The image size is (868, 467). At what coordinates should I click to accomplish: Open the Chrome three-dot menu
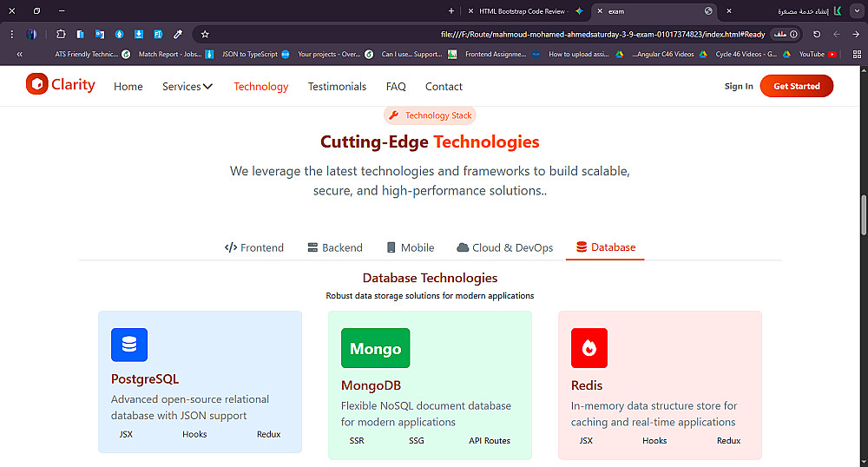coord(11,35)
